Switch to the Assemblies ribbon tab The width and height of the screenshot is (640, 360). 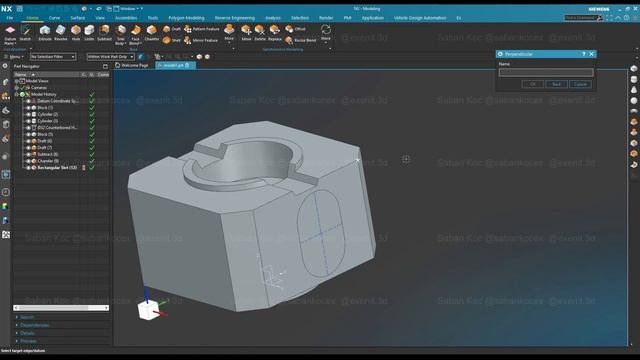126,18
